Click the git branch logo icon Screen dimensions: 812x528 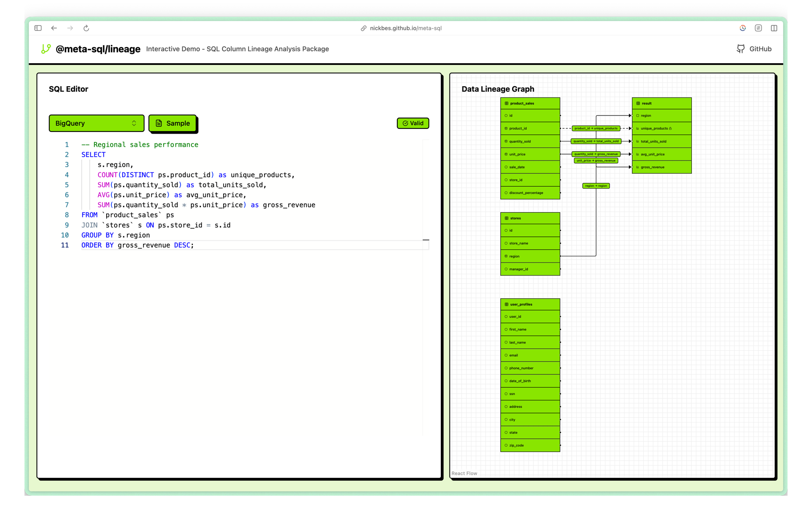coord(46,49)
